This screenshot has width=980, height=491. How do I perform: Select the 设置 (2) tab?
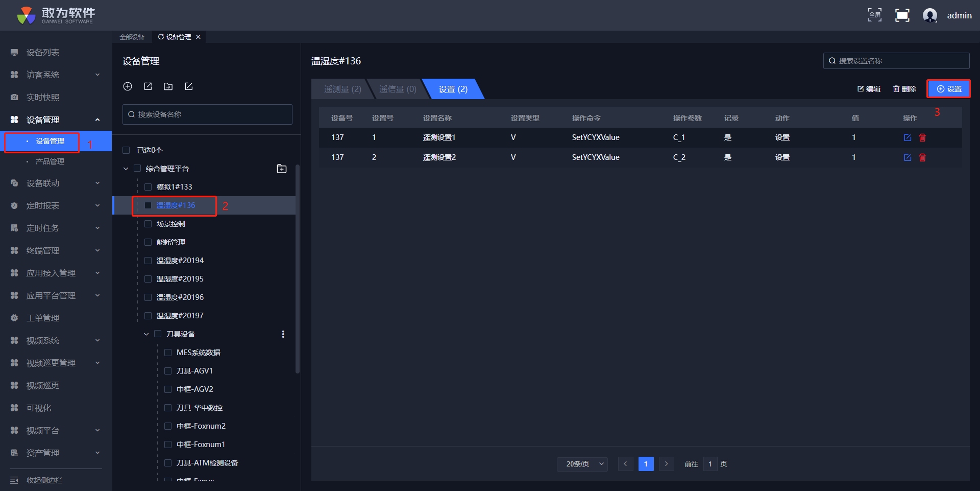[x=453, y=89]
